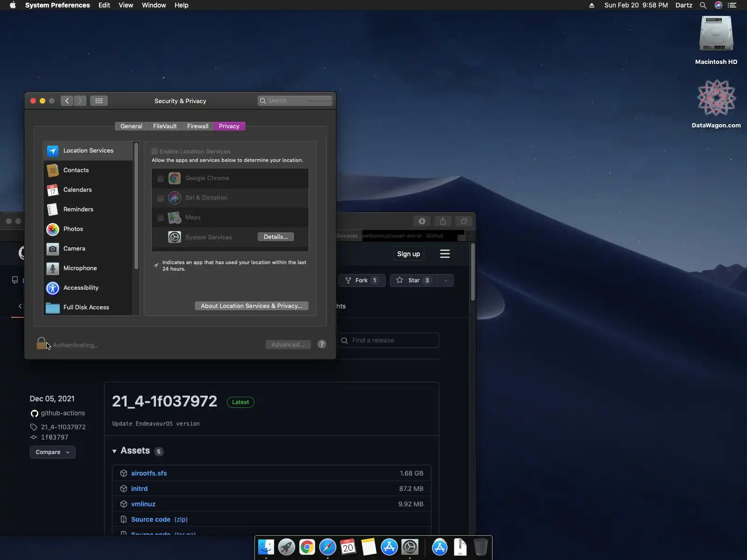Open the GitHub hamburger menu icon

coord(445,254)
